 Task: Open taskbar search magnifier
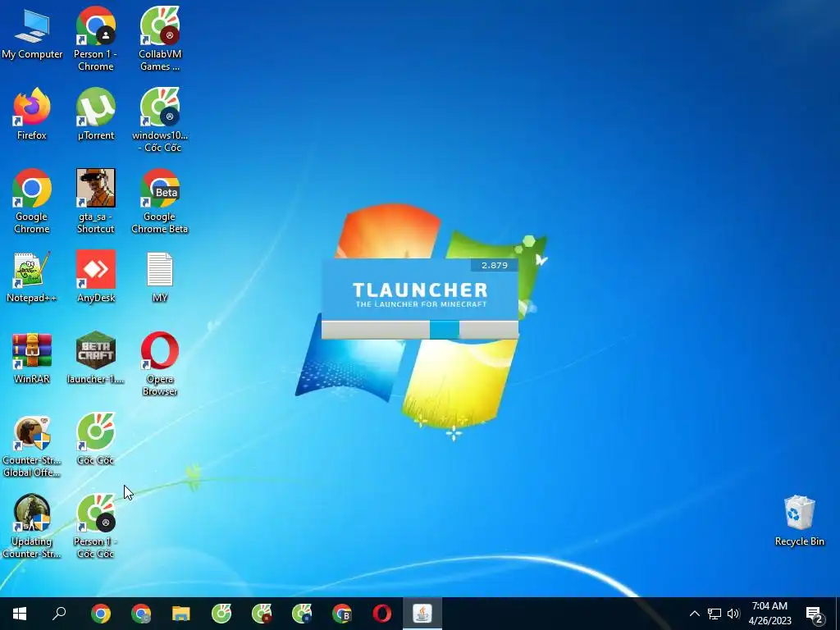tap(59, 614)
